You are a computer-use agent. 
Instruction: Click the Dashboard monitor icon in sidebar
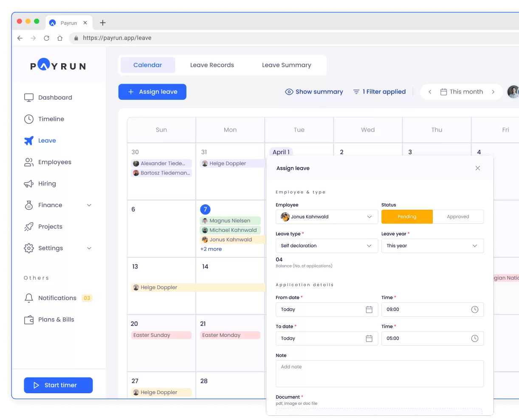point(29,98)
